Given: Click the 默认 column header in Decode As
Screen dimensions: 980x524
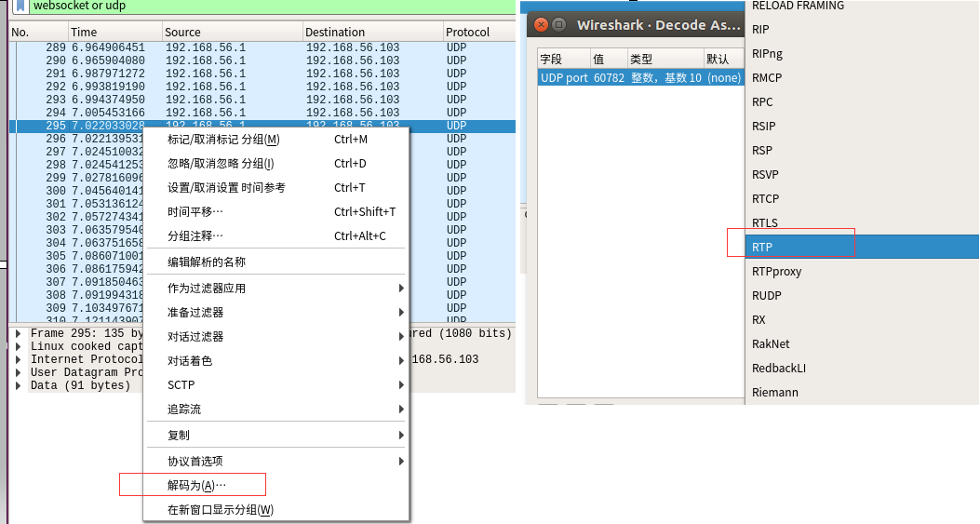Looking at the screenshot, I should tap(724, 59).
